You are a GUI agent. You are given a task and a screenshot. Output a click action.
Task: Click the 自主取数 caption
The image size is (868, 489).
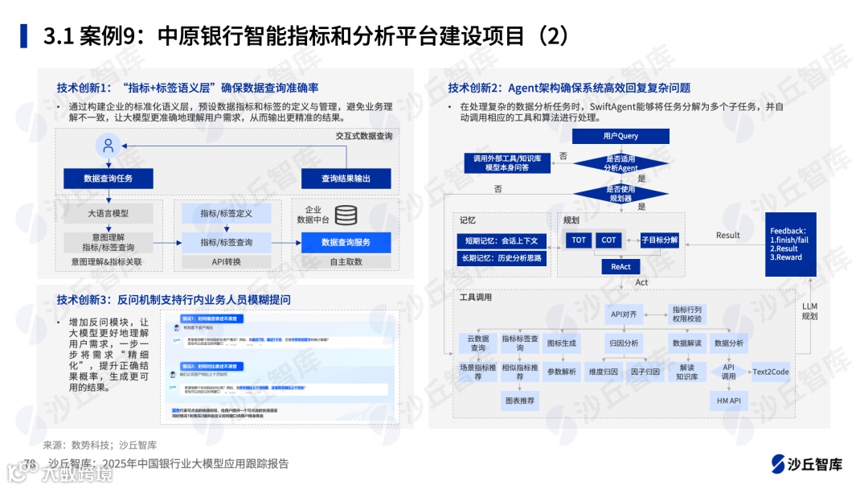pos(346,261)
